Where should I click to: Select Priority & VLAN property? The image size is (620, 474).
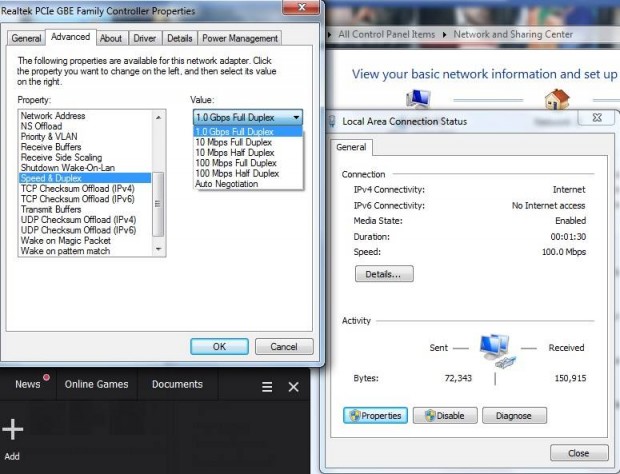49,136
